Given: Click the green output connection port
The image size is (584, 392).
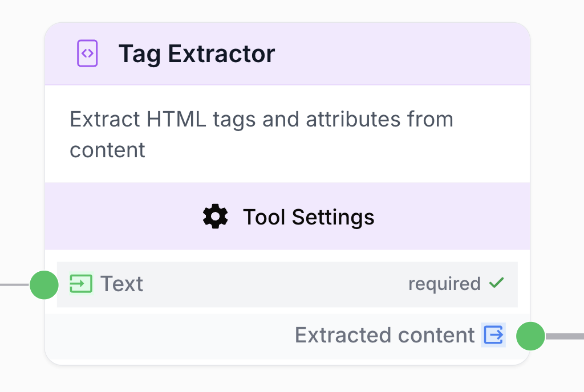Looking at the screenshot, I should [x=530, y=336].
